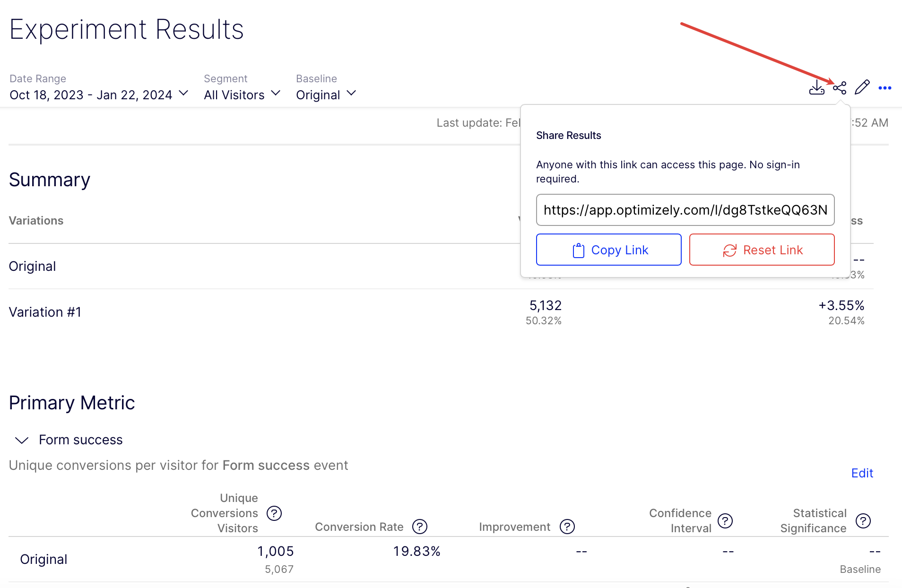Click help icon next to Statistical Significance
Viewport: 902px width, 588px height.
[x=863, y=521]
